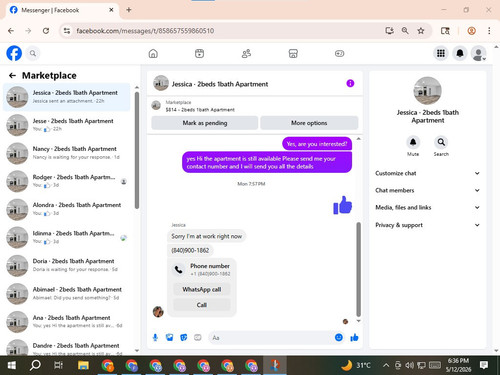Choose a sticker icon
The height and width of the screenshot is (375, 500).
click(184, 338)
